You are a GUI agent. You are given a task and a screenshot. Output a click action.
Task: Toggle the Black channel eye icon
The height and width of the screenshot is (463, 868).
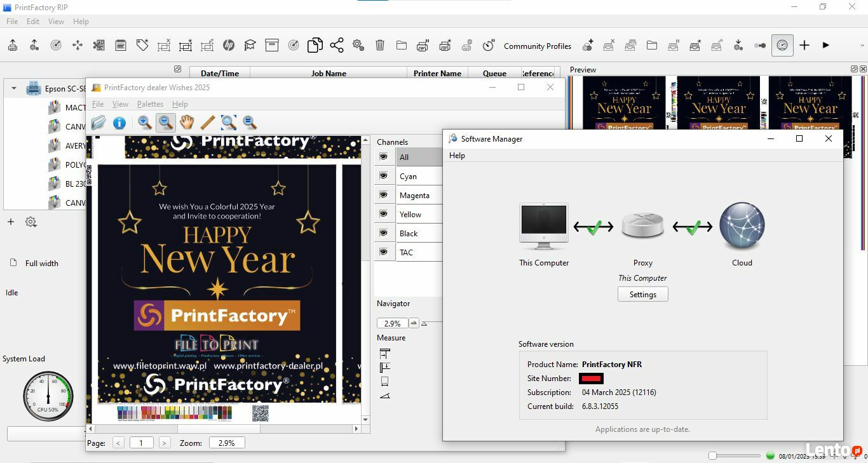[384, 233]
